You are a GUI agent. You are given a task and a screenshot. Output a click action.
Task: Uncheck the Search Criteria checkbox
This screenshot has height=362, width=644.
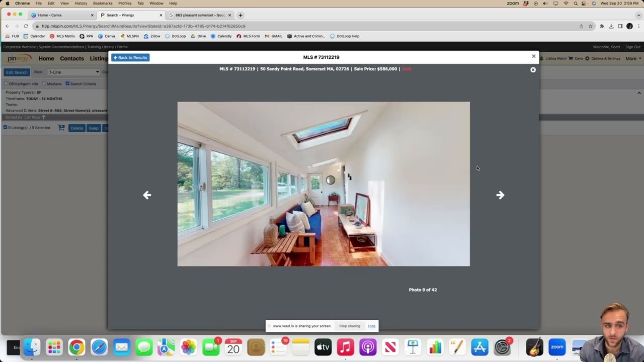click(67, 83)
